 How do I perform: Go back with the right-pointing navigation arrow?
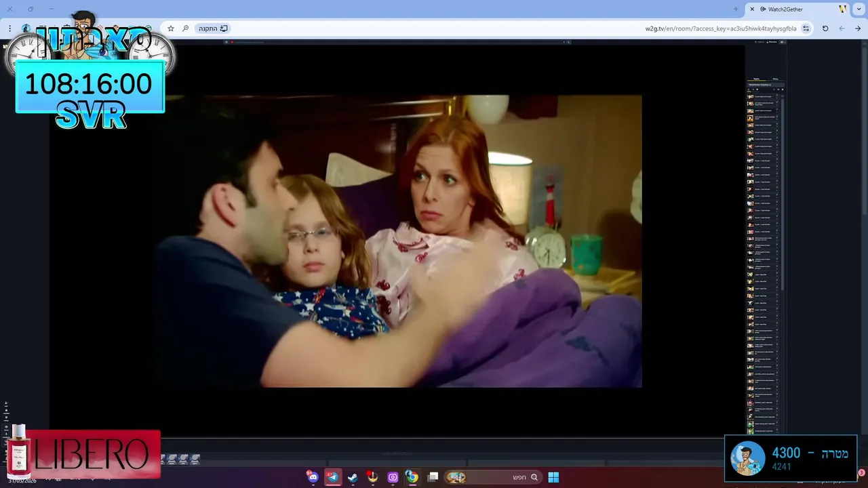(858, 28)
